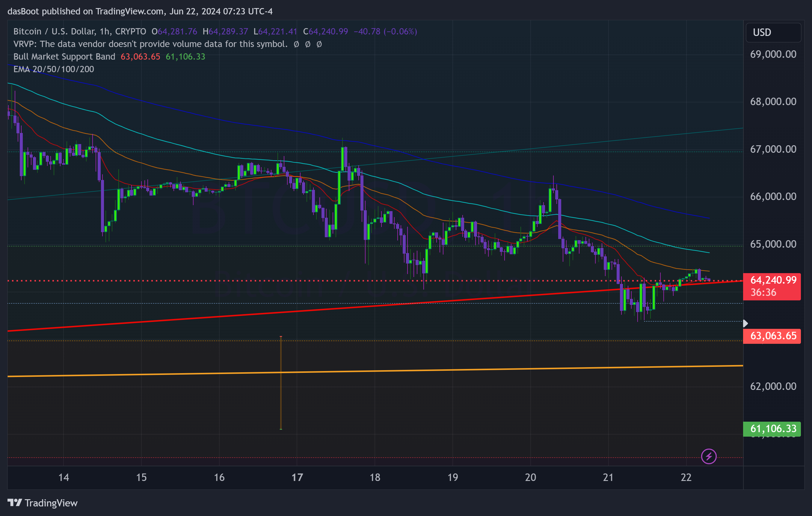The height and width of the screenshot is (516, 812).
Task: Click the 36:36 candle countdown timer
Action: pos(763,292)
